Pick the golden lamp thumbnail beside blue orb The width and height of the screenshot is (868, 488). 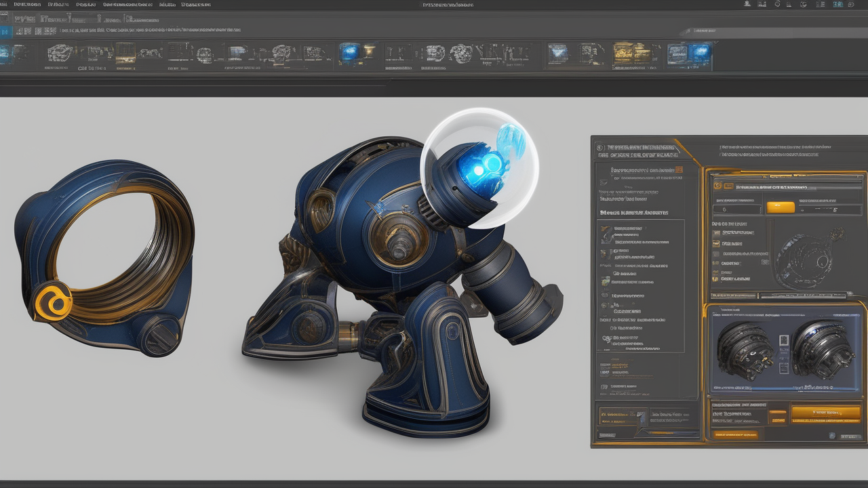tap(369, 53)
